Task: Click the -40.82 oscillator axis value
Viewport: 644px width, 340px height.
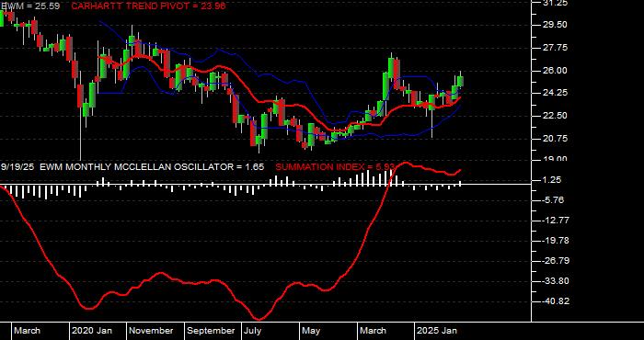Action: click(556, 301)
